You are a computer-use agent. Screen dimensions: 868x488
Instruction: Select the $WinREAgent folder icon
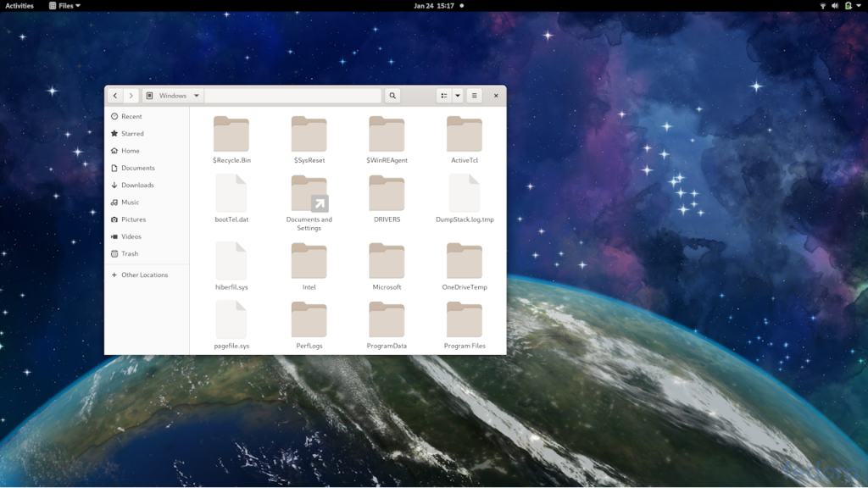coord(387,134)
